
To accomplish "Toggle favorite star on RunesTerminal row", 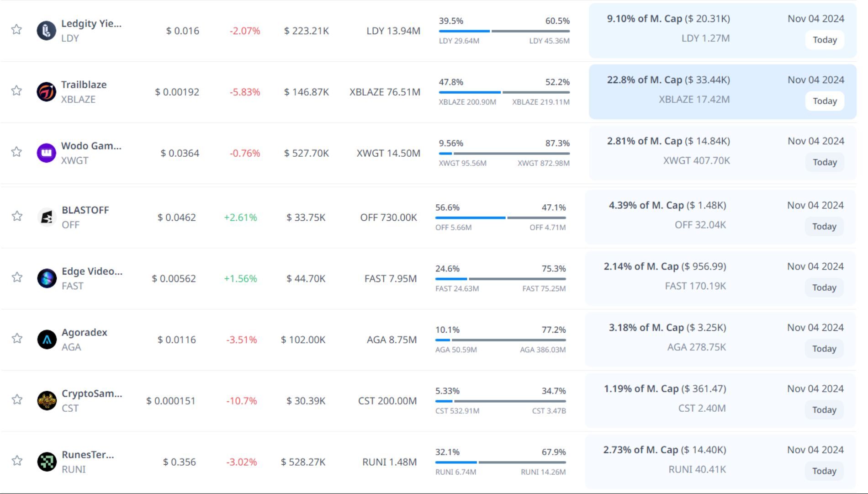I will [17, 460].
